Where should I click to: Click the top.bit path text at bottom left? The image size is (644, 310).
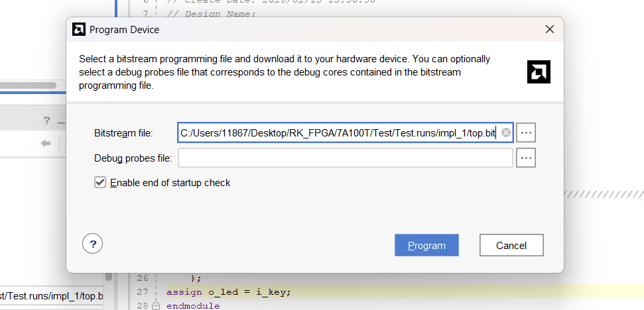pos(50,296)
